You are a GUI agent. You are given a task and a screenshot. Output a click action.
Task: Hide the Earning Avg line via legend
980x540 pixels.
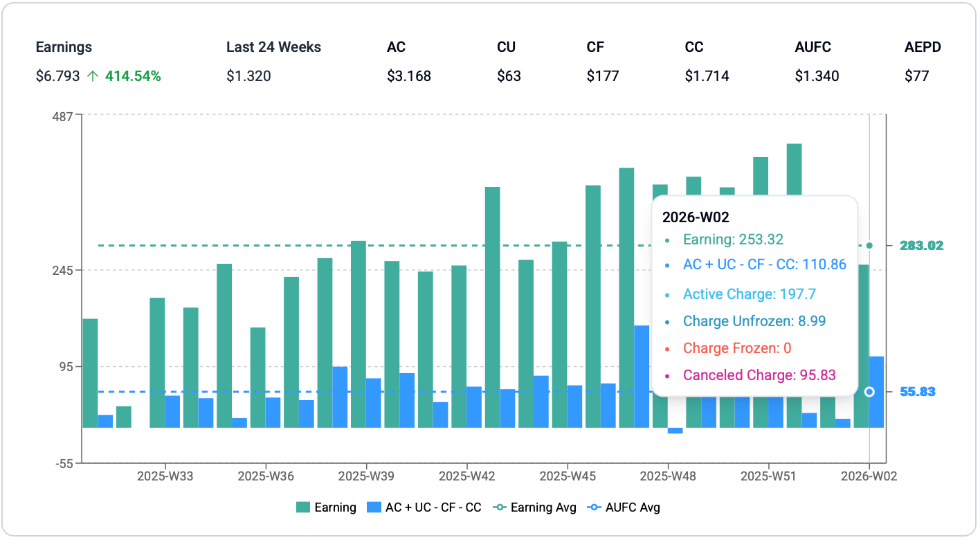pos(543,507)
